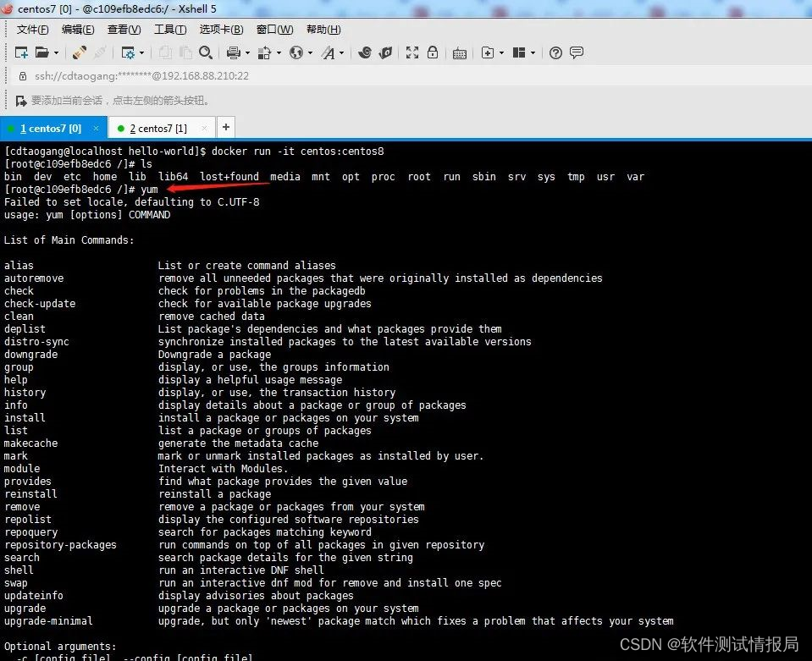The width and height of the screenshot is (812, 661).
Task: Click the add current session arrow icon
Action: pos(20,101)
